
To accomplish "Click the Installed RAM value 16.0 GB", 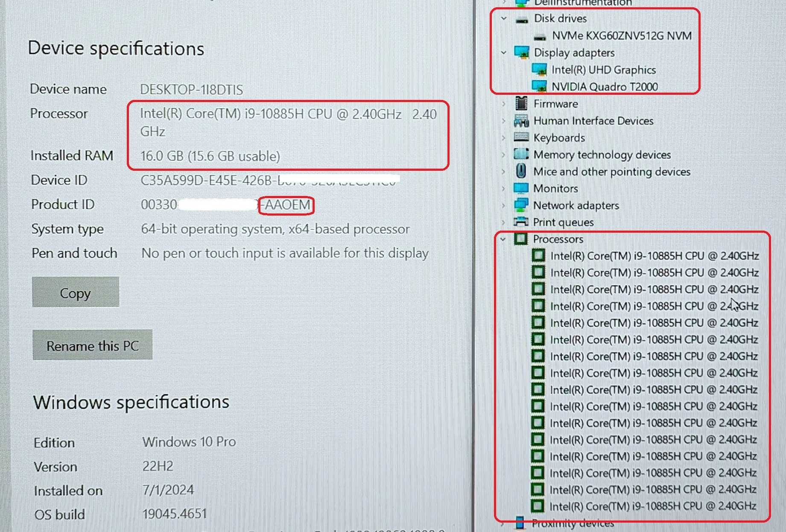I will tap(210, 156).
